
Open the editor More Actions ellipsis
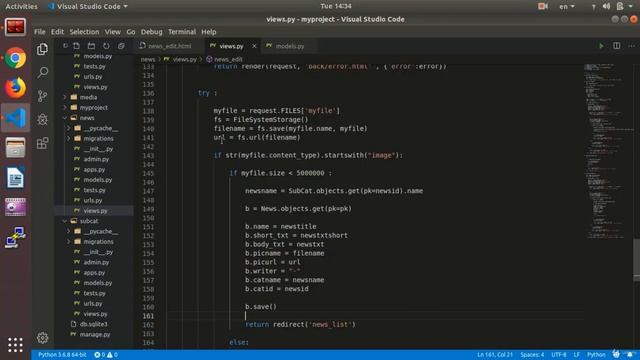[631, 46]
